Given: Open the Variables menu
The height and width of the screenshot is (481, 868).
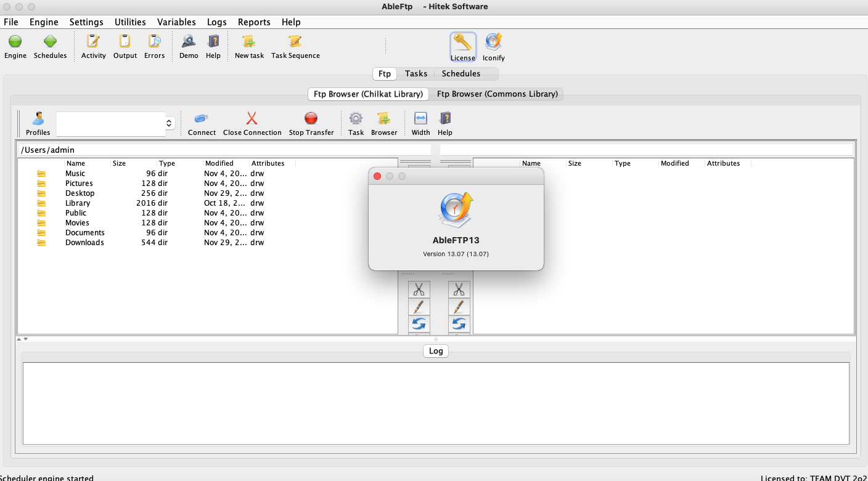Looking at the screenshot, I should pos(176,22).
